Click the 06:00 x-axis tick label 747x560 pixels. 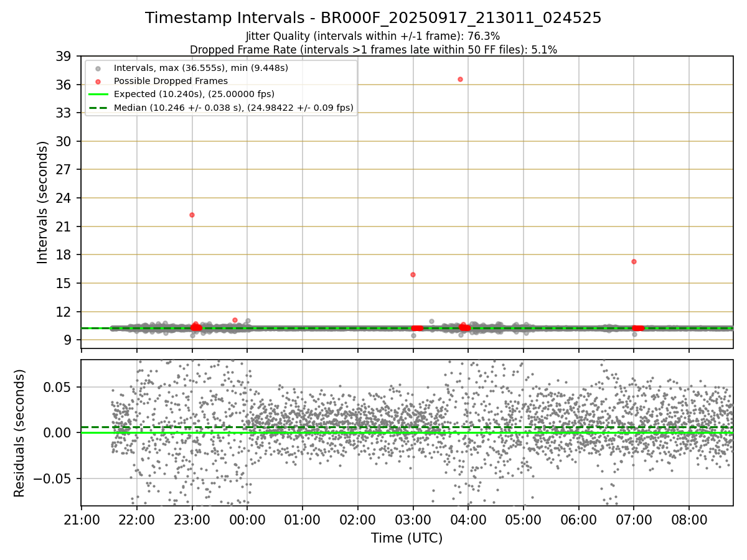[578, 520]
